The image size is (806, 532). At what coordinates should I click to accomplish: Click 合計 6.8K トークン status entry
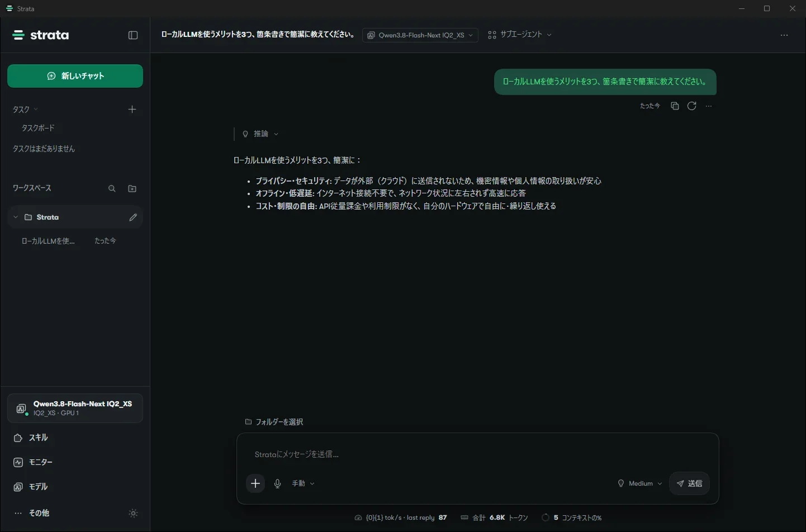[494, 518]
